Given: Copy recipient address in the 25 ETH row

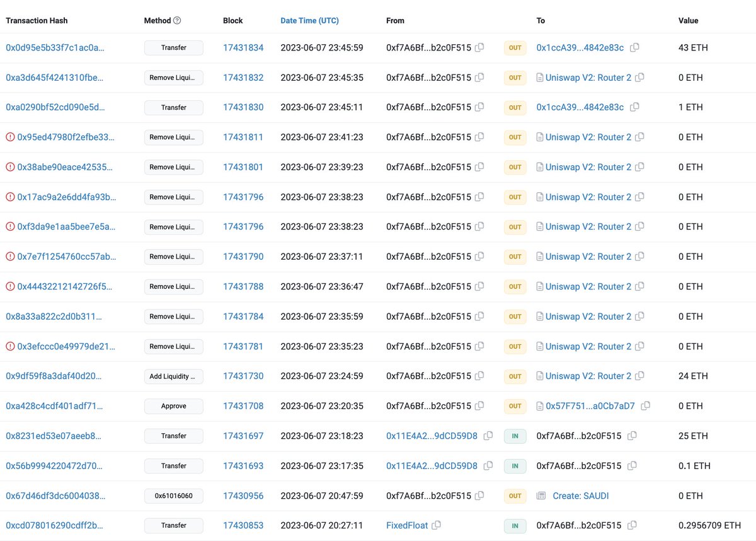Looking at the screenshot, I should 632,436.
